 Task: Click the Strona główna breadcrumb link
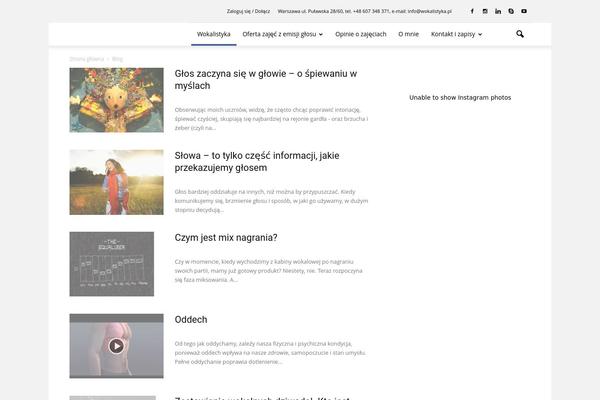point(87,59)
